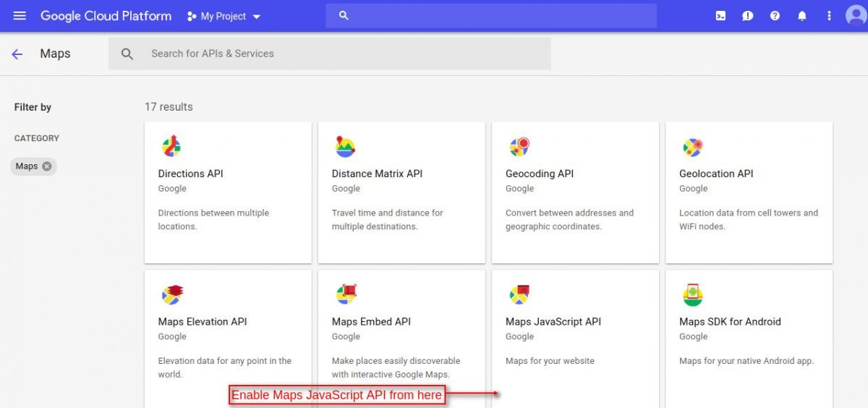The image size is (868, 408).
Task: Click the Google Cloud Platform logo text
Action: click(106, 16)
